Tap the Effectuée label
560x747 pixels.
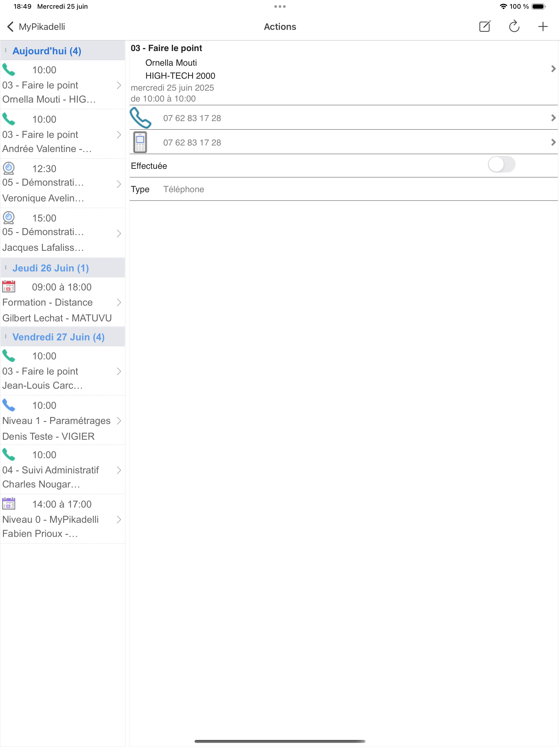tap(149, 166)
